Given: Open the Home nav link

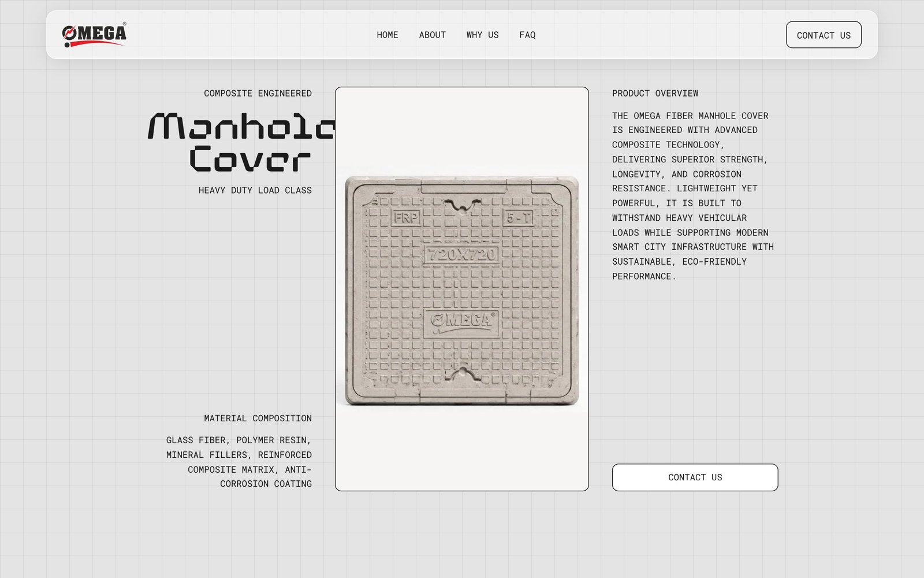Looking at the screenshot, I should pyautogui.click(x=388, y=35).
